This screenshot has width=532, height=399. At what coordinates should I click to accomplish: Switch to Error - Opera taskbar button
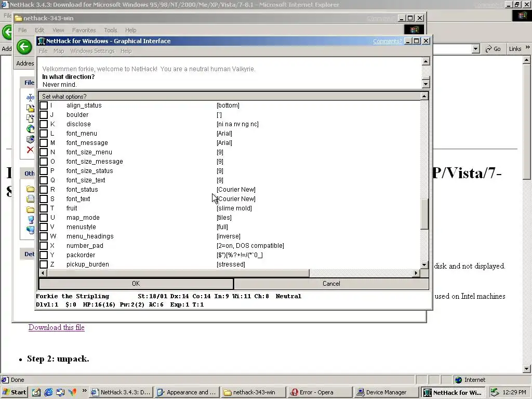pos(320,392)
